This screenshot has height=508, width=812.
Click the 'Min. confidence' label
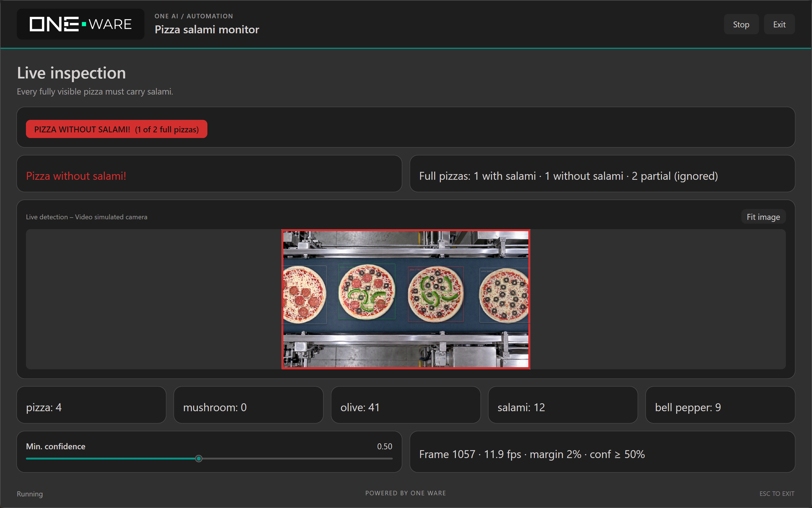[x=56, y=446]
